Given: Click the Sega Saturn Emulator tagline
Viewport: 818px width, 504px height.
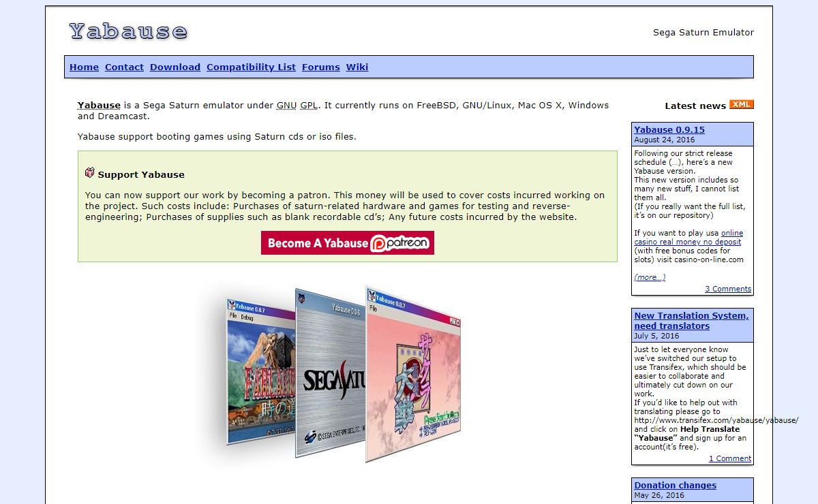Looking at the screenshot, I should tap(703, 32).
